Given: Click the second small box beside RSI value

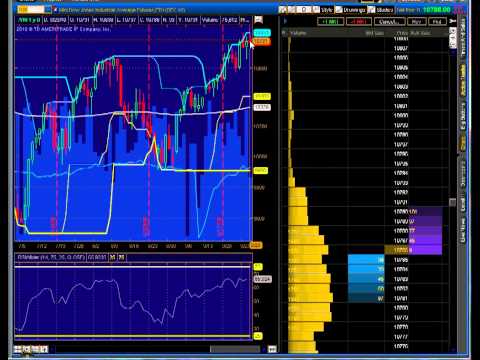Looking at the screenshot, I should pos(122,257).
